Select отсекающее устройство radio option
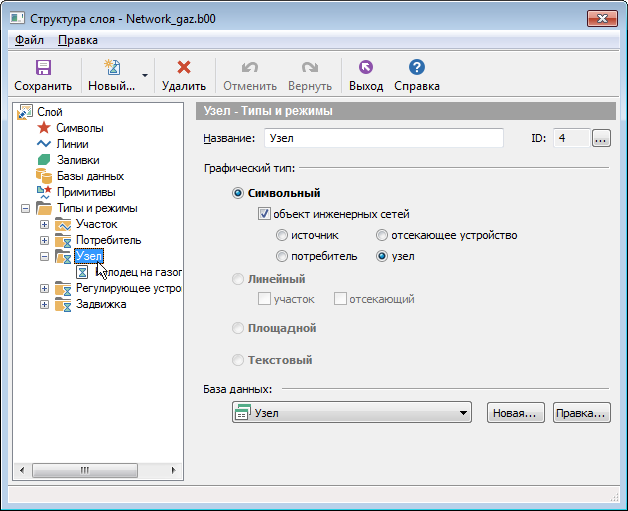Viewport: 628px width, 511px height. pos(382,235)
